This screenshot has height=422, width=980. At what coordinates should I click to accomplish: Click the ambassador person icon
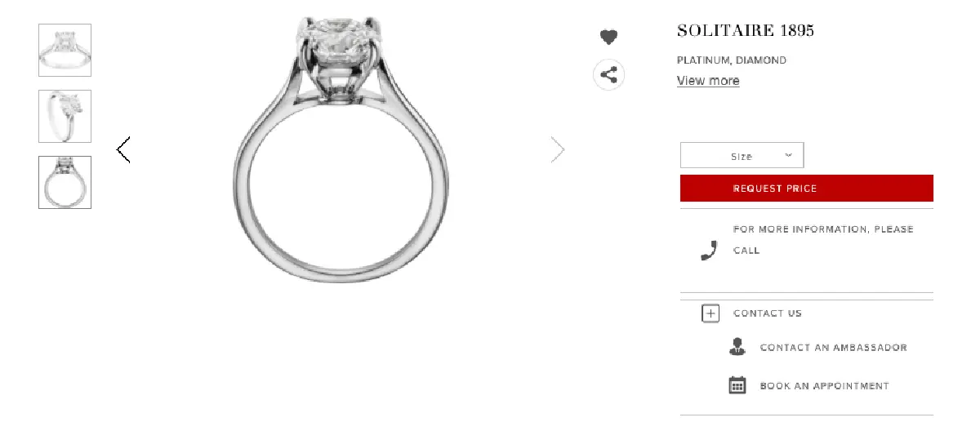click(x=737, y=346)
